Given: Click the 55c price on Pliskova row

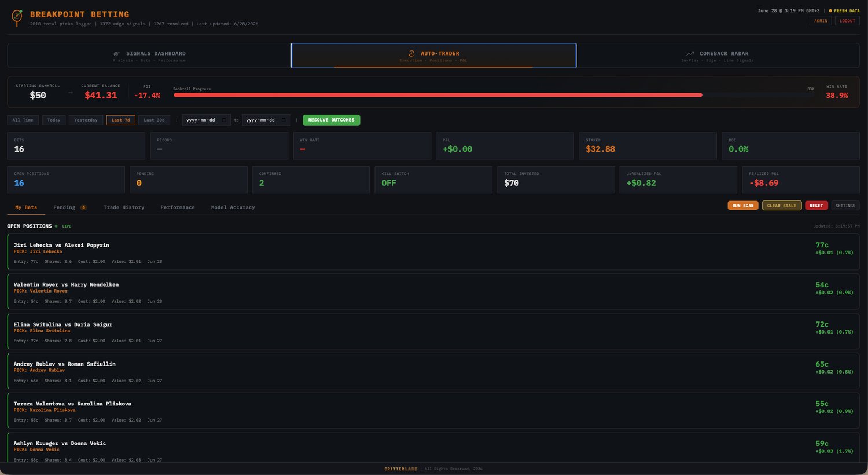Looking at the screenshot, I should (x=822, y=404).
